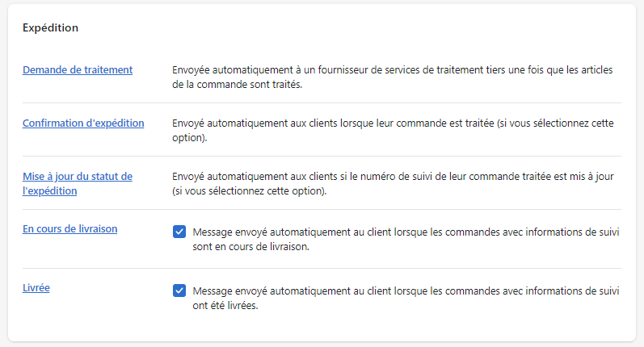This screenshot has width=644, height=347.
Task: Uncheck the En cours de livraison checkbox
Action: click(179, 232)
